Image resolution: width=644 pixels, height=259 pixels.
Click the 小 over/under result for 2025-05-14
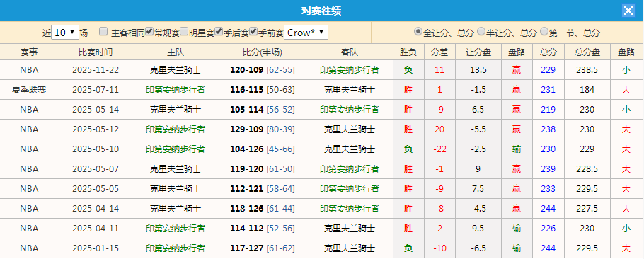pos(626,110)
